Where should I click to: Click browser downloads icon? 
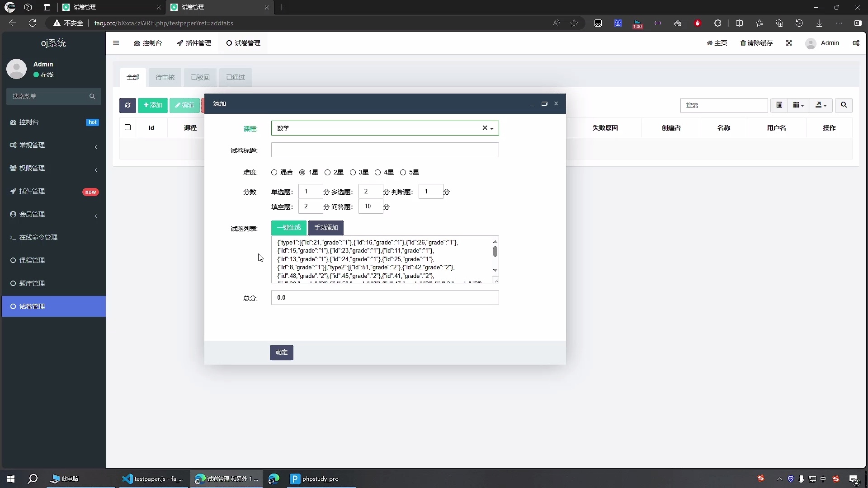819,23
